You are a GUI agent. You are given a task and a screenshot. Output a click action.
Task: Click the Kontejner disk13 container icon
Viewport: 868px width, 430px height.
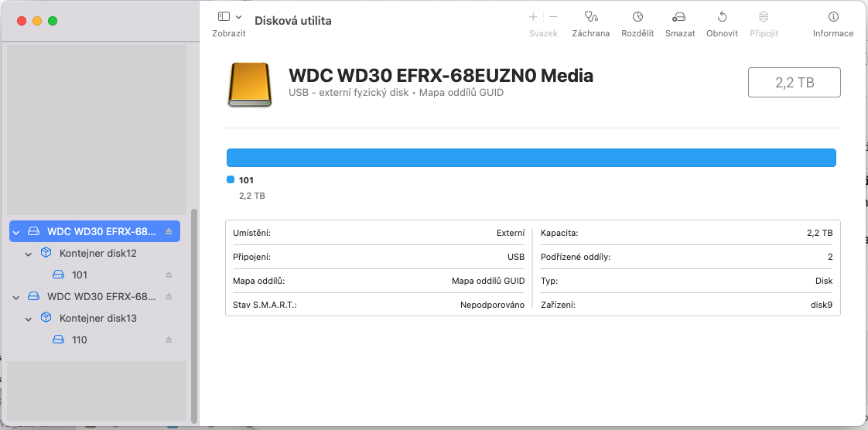46,318
